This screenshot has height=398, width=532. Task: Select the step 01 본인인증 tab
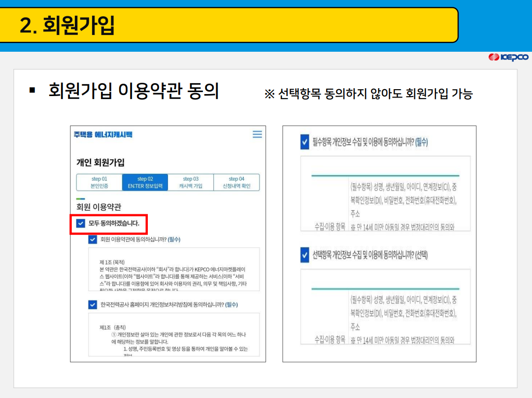click(98, 182)
